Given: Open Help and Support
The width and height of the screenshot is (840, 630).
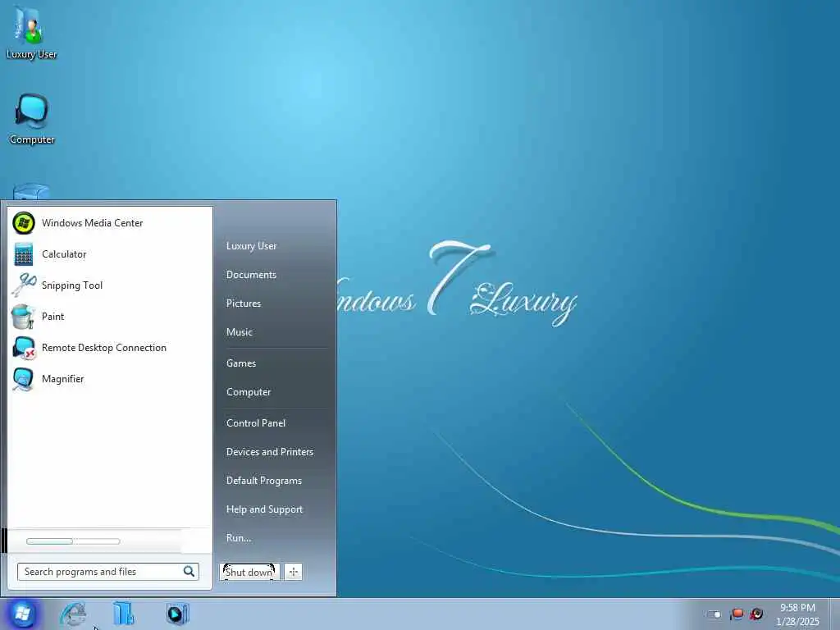Looking at the screenshot, I should [x=264, y=509].
